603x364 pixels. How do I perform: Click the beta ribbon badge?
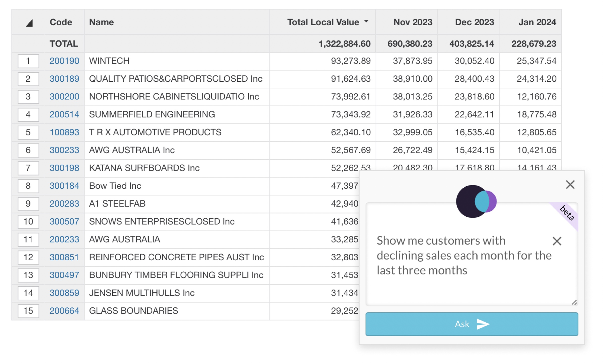point(567,213)
